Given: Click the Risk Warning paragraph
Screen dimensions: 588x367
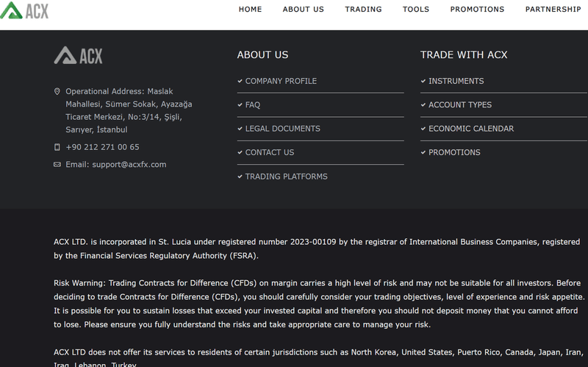Looking at the screenshot, I should (x=319, y=304).
